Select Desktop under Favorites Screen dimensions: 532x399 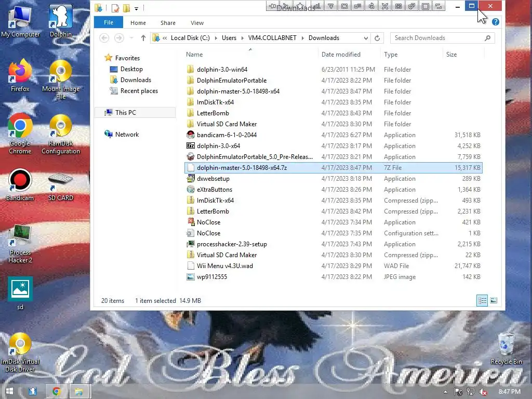coord(131,69)
